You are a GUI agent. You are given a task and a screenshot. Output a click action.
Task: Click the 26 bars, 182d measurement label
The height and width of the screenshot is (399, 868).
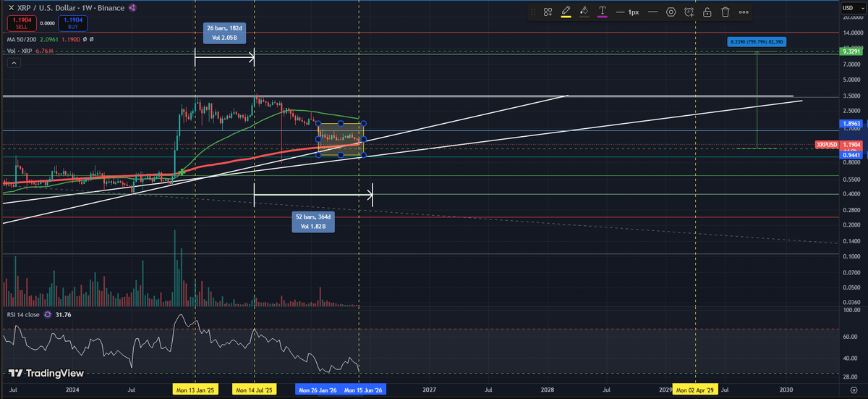224,33
